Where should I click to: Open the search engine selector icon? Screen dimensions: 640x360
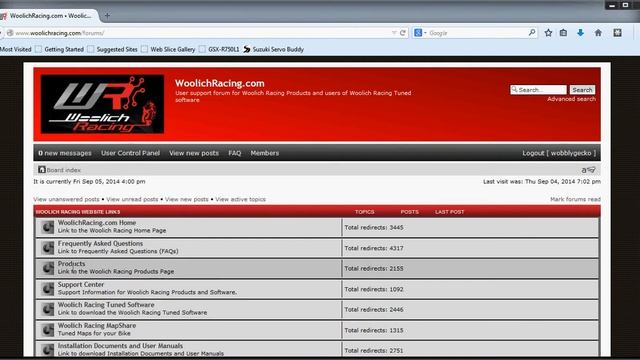[x=419, y=33]
